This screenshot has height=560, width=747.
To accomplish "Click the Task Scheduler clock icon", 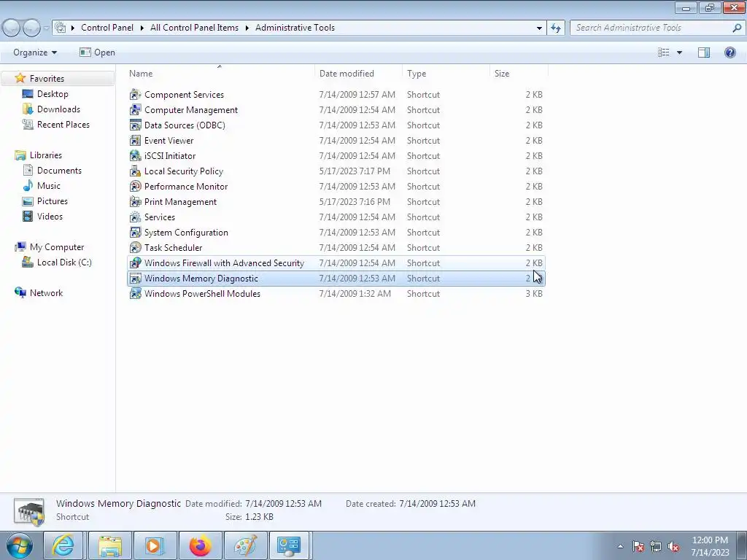I will pos(135,248).
